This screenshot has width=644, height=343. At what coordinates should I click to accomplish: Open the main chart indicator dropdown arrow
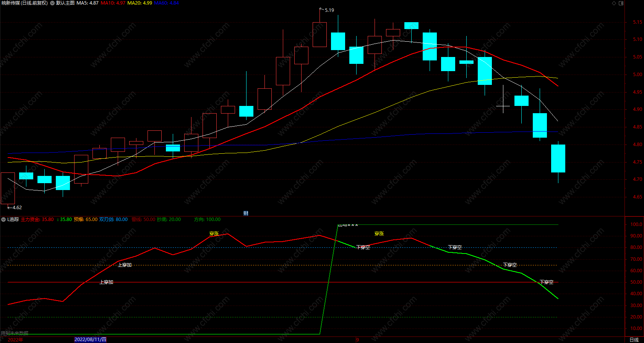tap(52, 3)
